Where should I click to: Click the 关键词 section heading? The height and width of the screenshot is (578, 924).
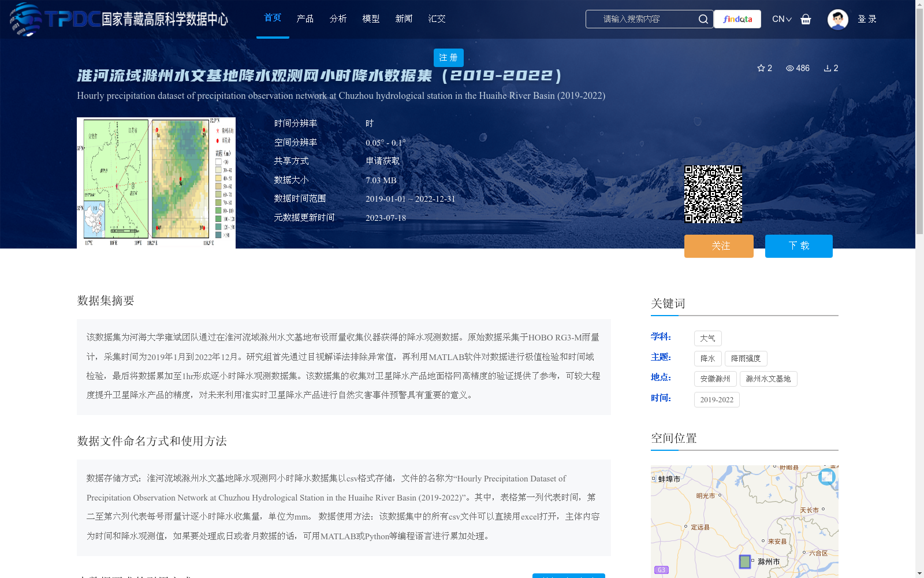point(668,303)
